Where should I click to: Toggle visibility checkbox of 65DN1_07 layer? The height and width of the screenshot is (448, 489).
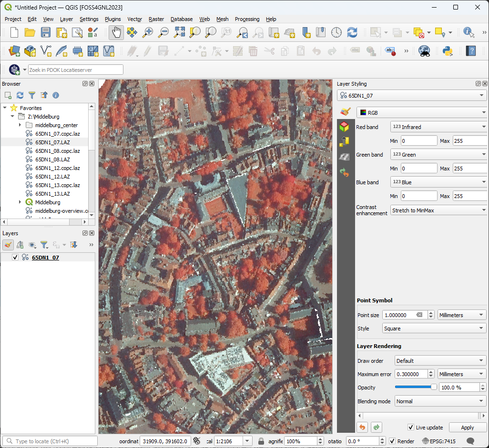[x=15, y=258]
